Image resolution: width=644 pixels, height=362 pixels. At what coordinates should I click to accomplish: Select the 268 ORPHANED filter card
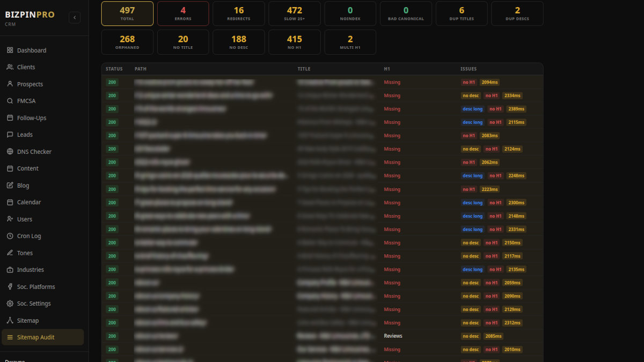[x=127, y=41]
